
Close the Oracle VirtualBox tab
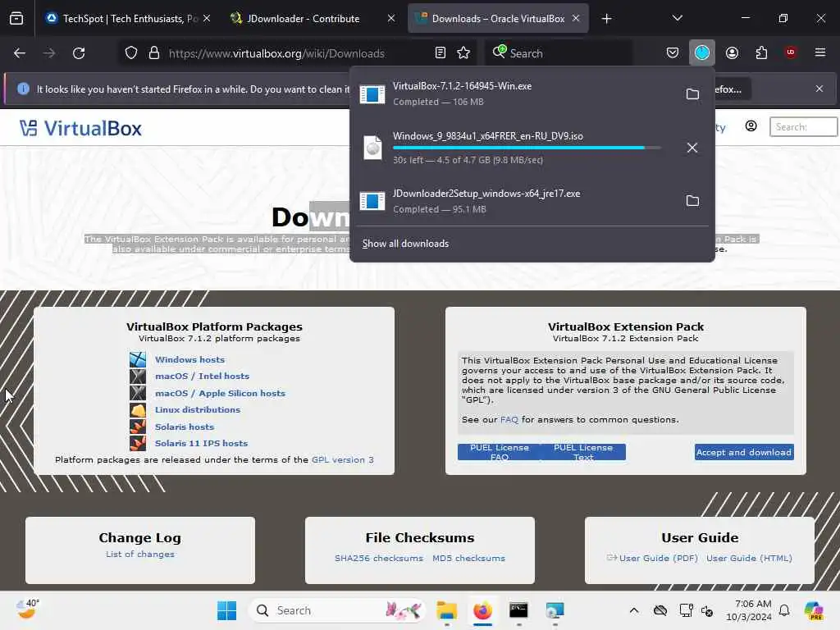(x=576, y=19)
